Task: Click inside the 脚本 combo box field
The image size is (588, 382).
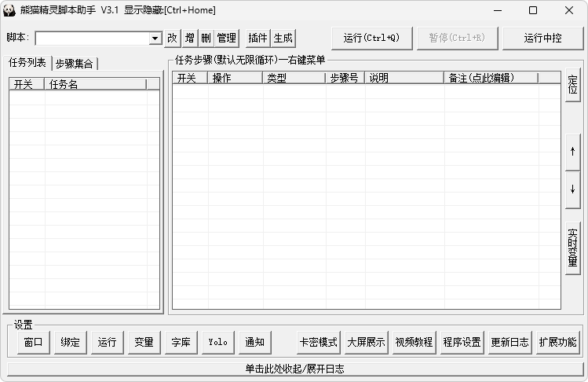Action: pyautogui.click(x=91, y=39)
